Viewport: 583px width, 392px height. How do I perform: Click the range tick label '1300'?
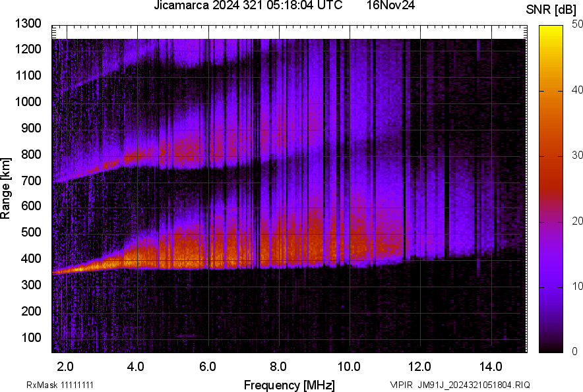click(28, 24)
